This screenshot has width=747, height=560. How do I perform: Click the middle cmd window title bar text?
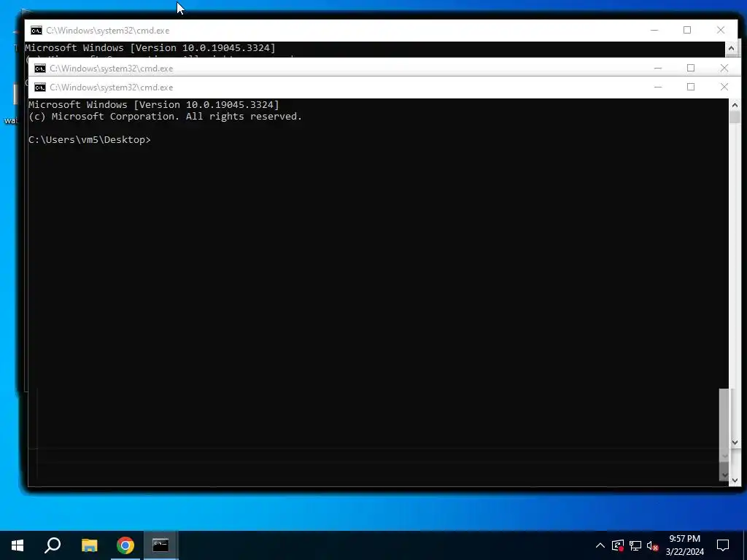[x=112, y=69]
